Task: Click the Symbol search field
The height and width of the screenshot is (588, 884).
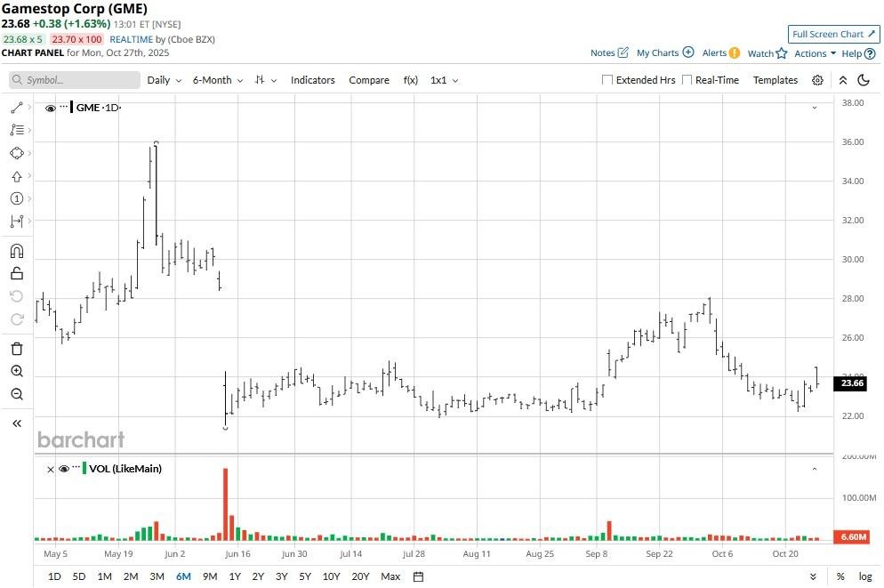Action: click(x=75, y=80)
